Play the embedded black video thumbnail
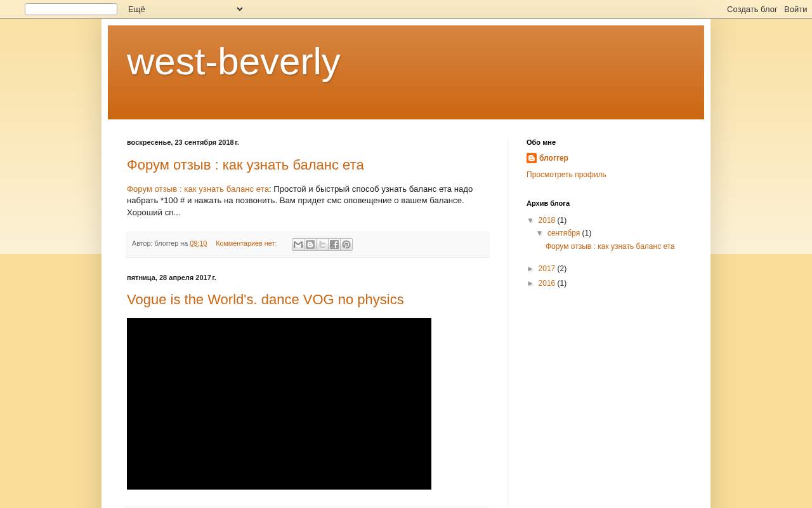The image size is (812, 508). point(279,404)
